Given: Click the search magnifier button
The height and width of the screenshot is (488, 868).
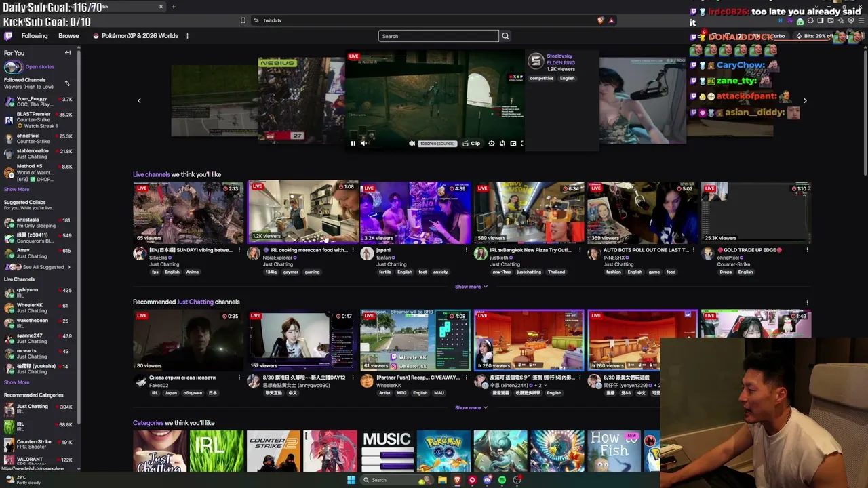Looking at the screenshot, I should click(x=505, y=36).
